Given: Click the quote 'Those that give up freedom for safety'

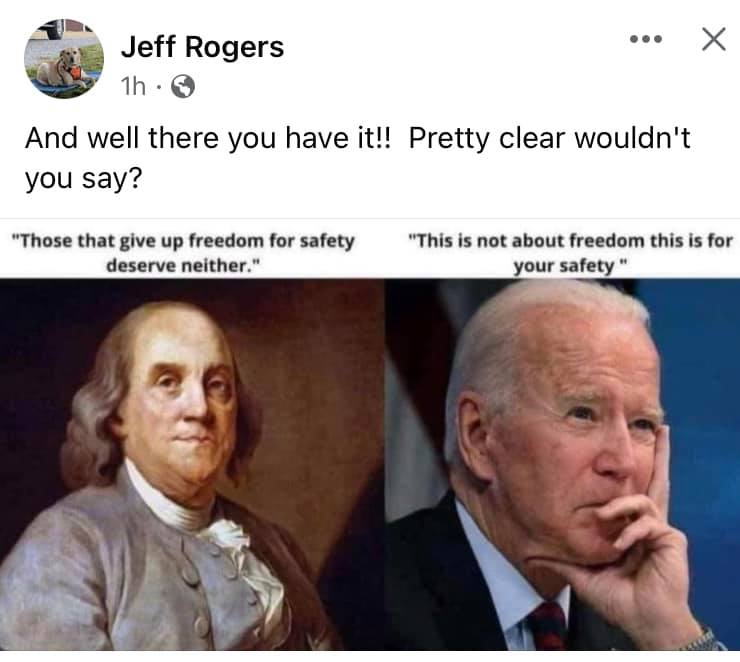Looking at the screenshot, I should point(182,241).
